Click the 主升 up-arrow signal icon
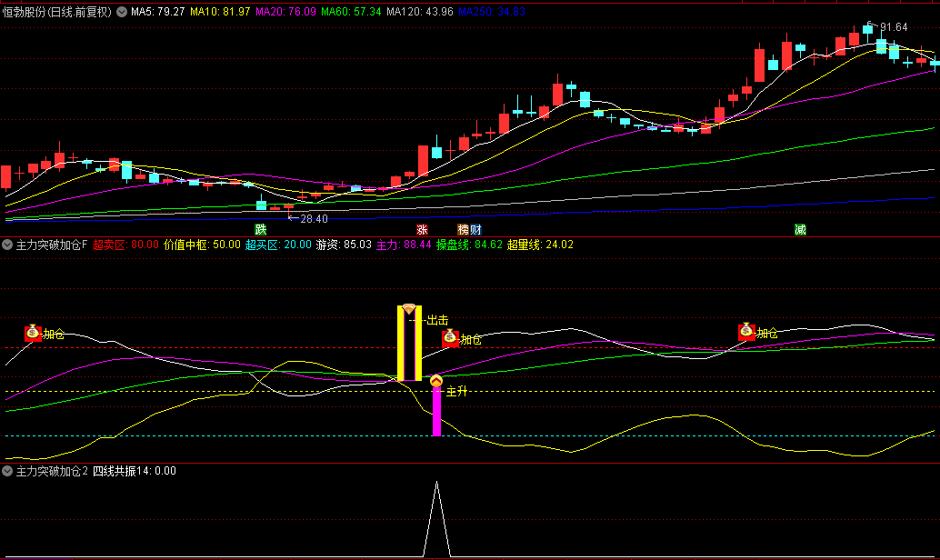Screen dimensions: 940x560 436,380
